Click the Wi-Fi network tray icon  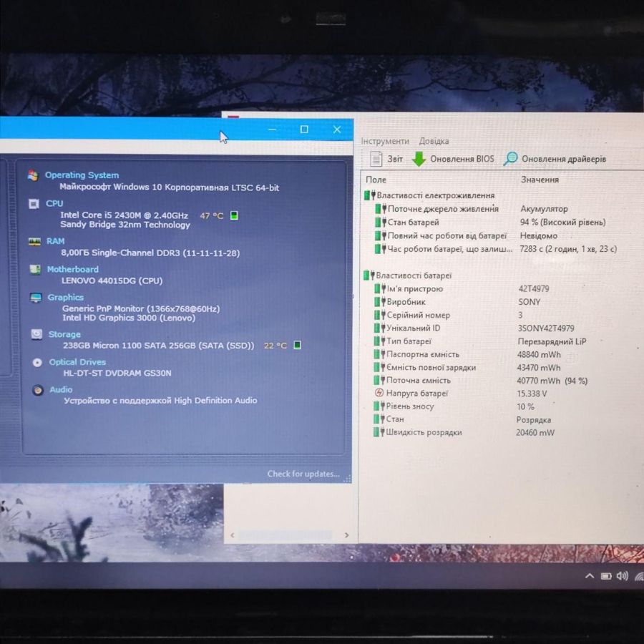coord(639,577)
